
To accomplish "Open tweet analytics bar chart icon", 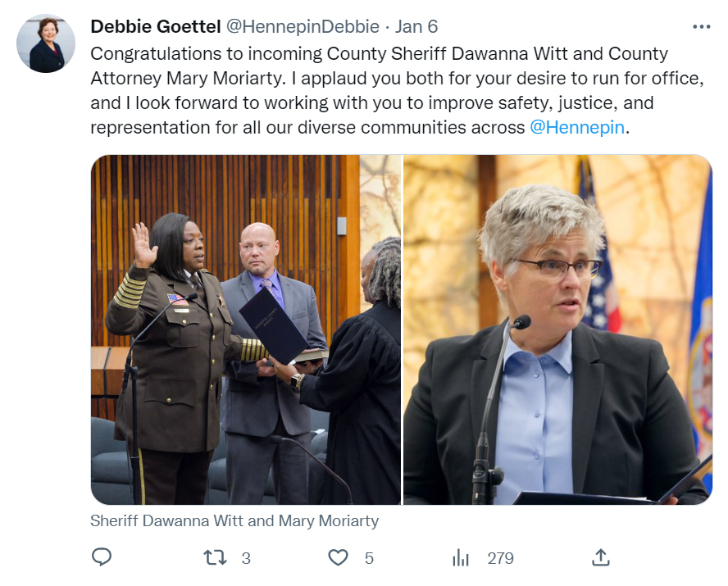I will click(461, 557).
